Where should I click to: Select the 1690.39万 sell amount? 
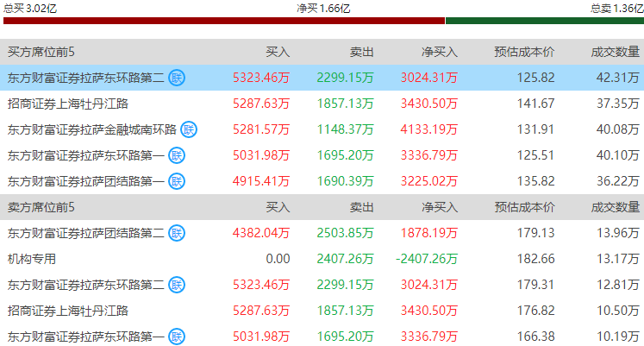coord(346,181)
